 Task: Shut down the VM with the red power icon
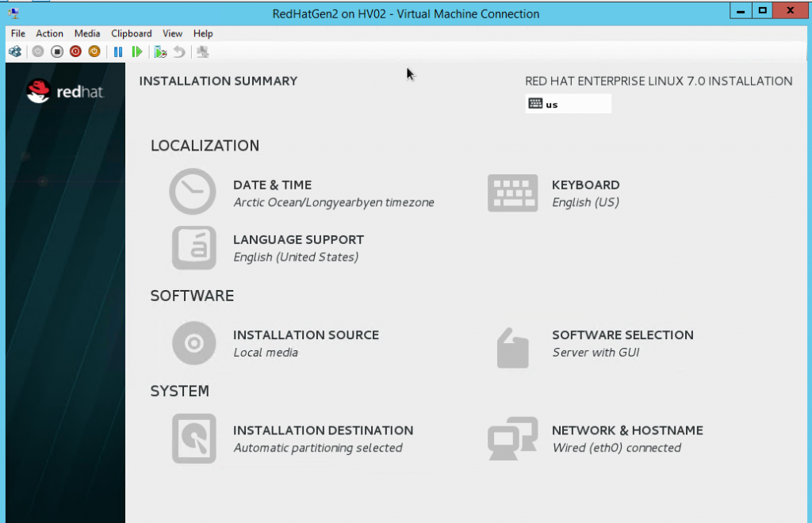pos(75,52)
